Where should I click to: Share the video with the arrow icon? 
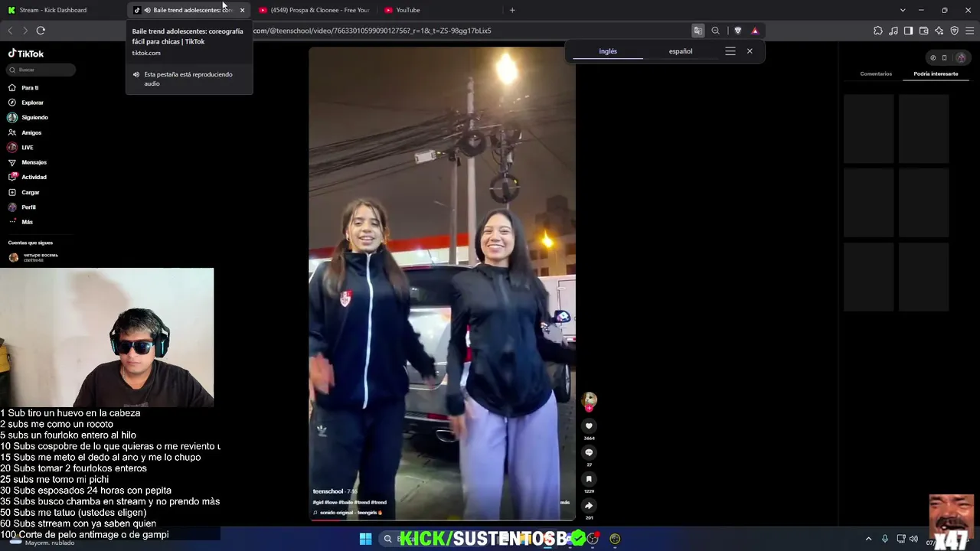click(x=589, y=505)
